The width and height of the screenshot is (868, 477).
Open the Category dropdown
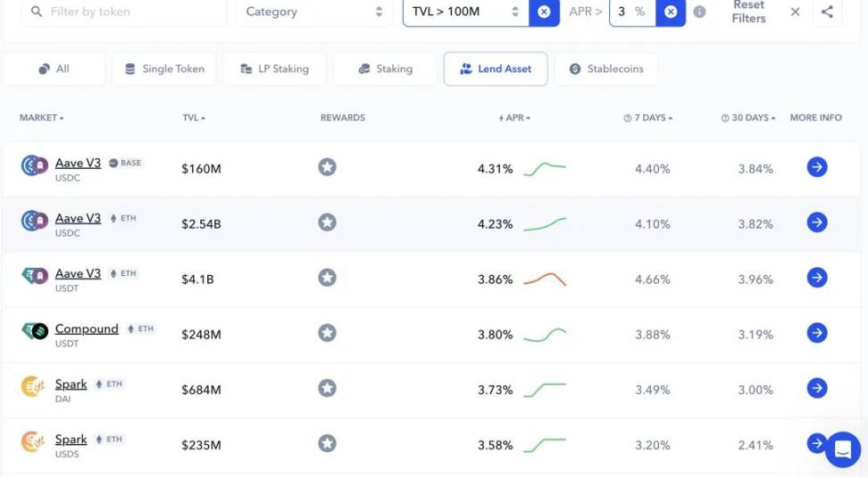click(x=313, y=12)
